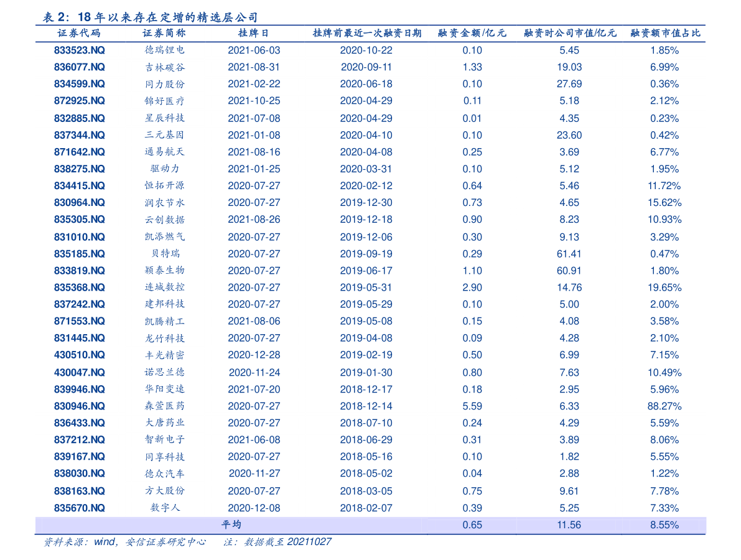Click company name 德瑞锂电

(164, 50)
